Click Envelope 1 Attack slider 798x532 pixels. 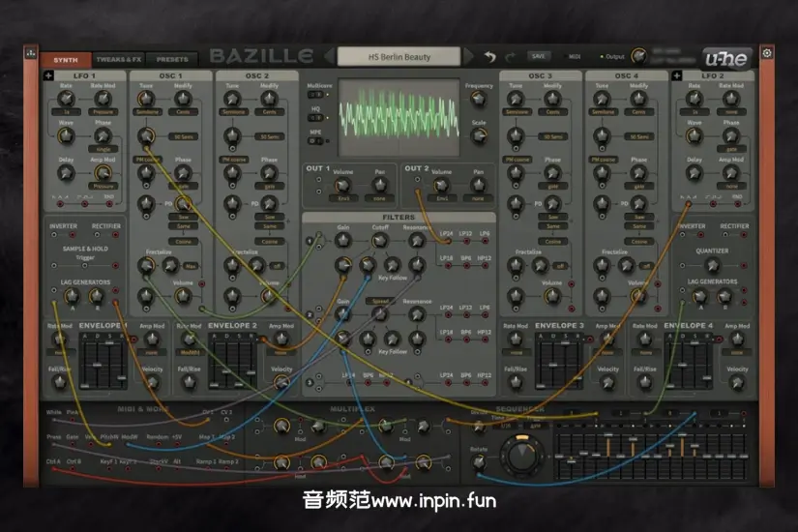(85, 366)
